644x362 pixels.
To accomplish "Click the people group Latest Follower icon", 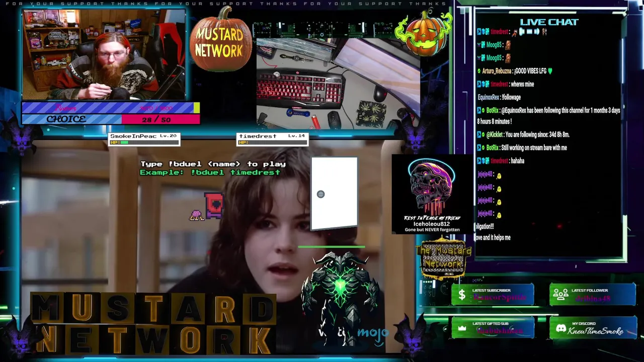I will 560,295.
